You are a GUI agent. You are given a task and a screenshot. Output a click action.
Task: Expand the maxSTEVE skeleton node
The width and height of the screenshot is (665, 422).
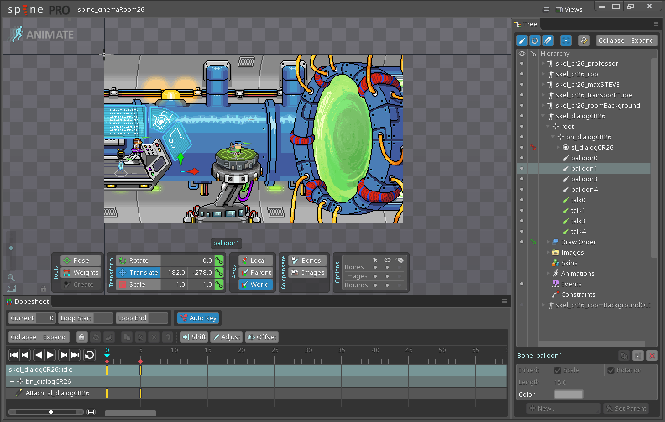coord(543,84)
